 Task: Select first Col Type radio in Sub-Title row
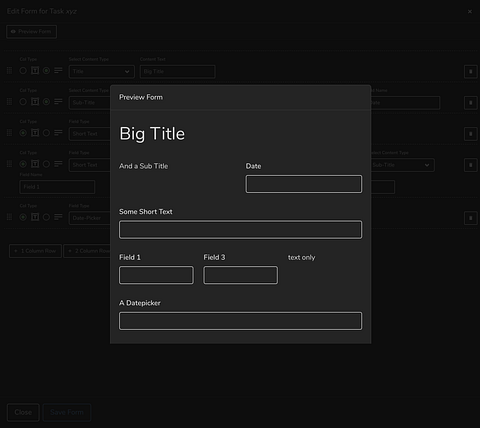23,102
